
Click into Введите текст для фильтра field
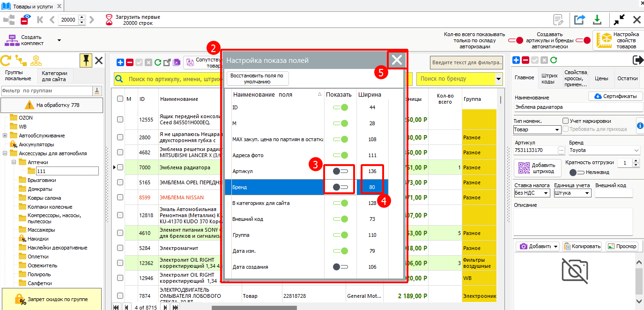click(x=467, y=62)
